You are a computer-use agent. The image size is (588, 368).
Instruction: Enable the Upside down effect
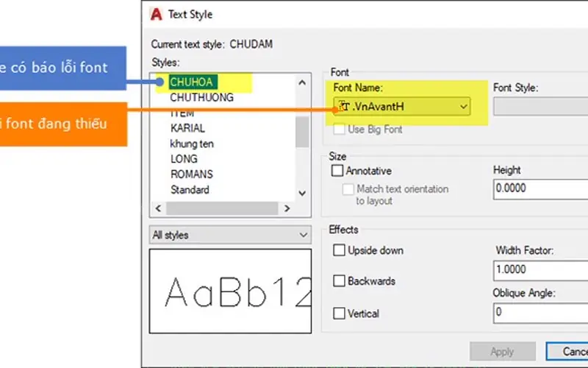(x=339, y=250)
